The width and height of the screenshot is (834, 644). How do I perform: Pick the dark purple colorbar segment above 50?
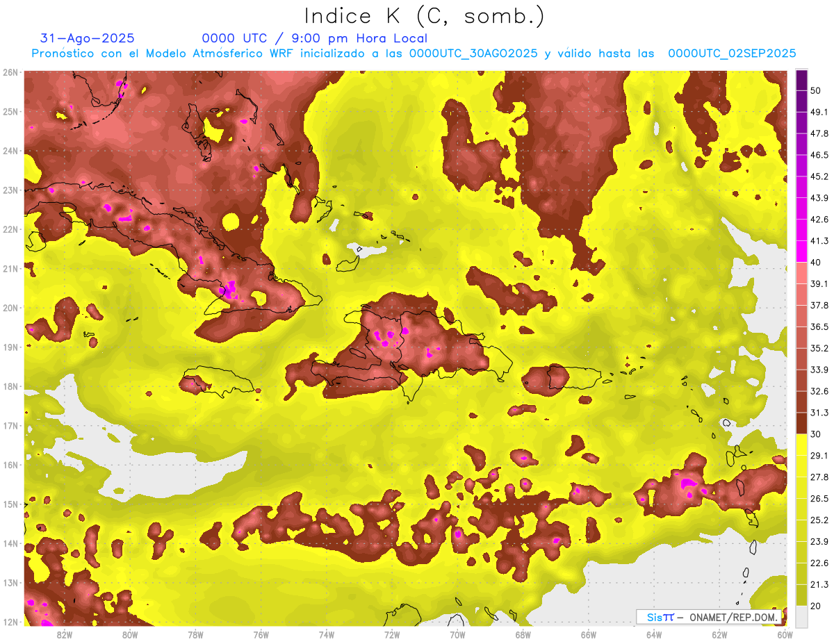tap(802, 80)
